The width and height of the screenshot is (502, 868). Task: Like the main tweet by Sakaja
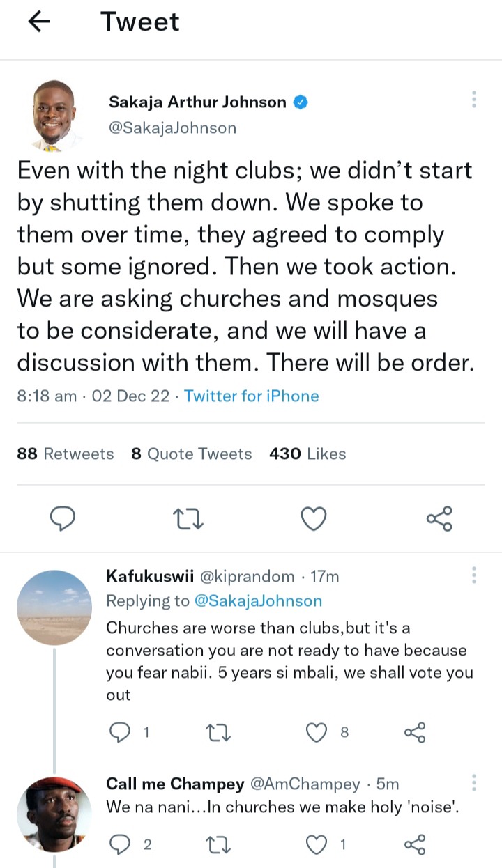314,518
